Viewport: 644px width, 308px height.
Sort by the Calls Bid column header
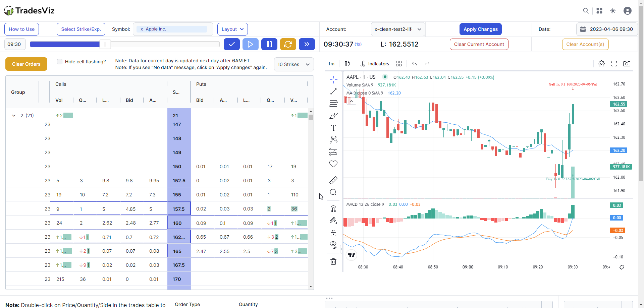click(x=132, y=100)
